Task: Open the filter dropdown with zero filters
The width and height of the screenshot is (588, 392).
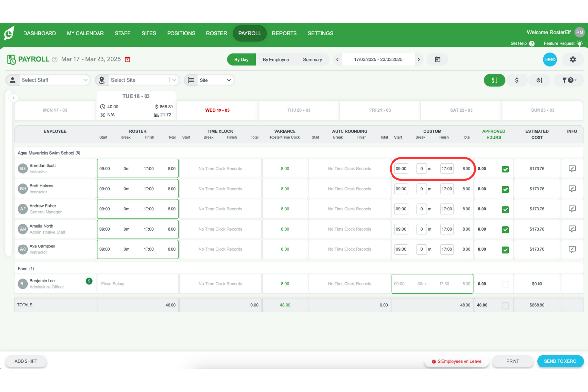Action: click(x=568, y=80)
